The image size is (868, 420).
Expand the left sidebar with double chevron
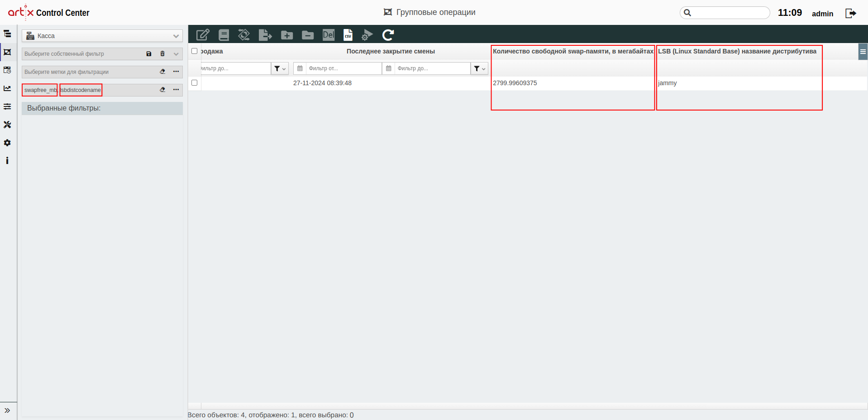[7, 410]
